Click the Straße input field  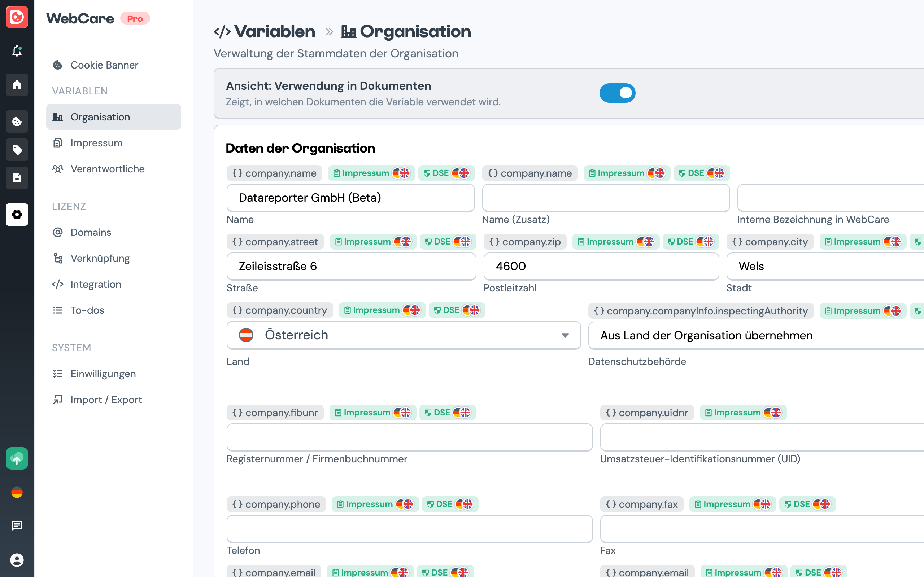coord(351,266)
